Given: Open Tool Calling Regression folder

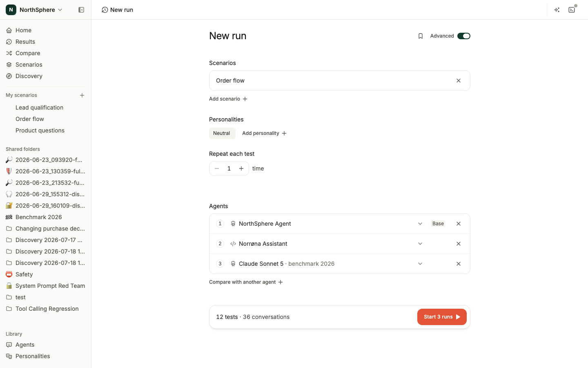Looking at the screenshot, I should pos(45,309).
